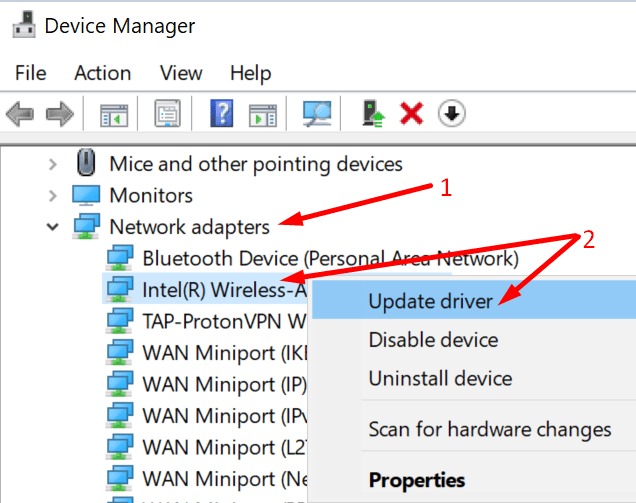The height and width of the screenshot is (503, 636).
Task: Select the WAN Miniport (L2 row
Action: click(x=225, y=447)
